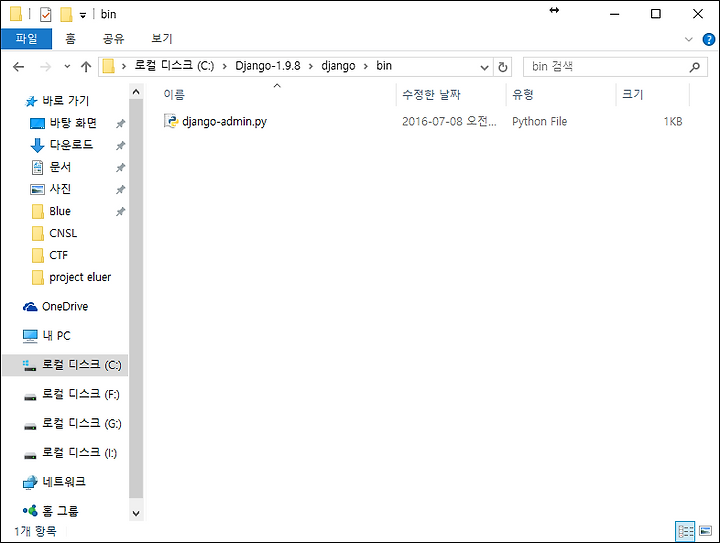Expand the ribbon with the chevron
The width and height of the screenshot is (720, 543).
point(688,39)
